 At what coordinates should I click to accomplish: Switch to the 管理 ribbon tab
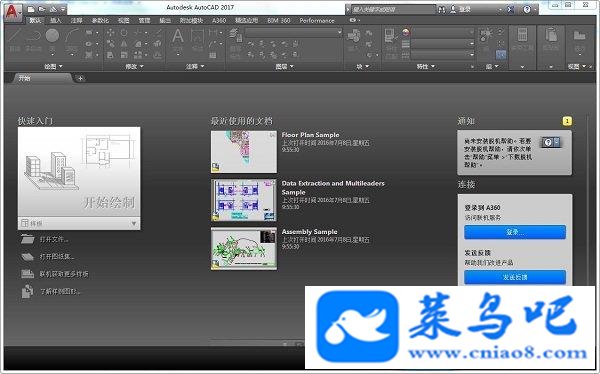144,21
